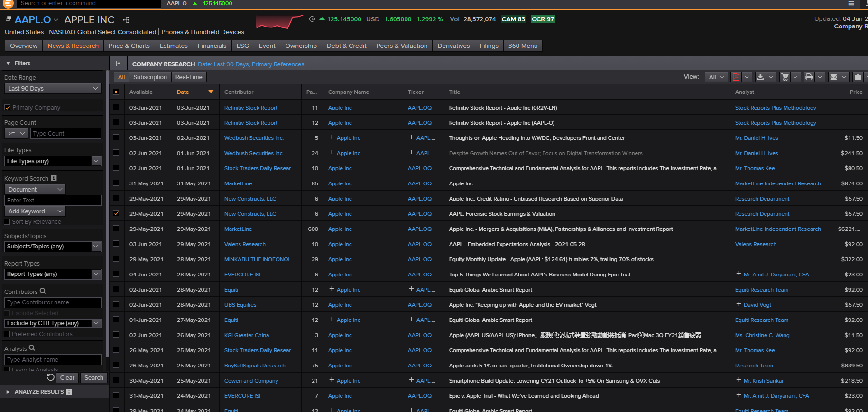Click the one-year price sparkline chart
868x412 pixels.
pyautogui.click(x=279, y=22)
